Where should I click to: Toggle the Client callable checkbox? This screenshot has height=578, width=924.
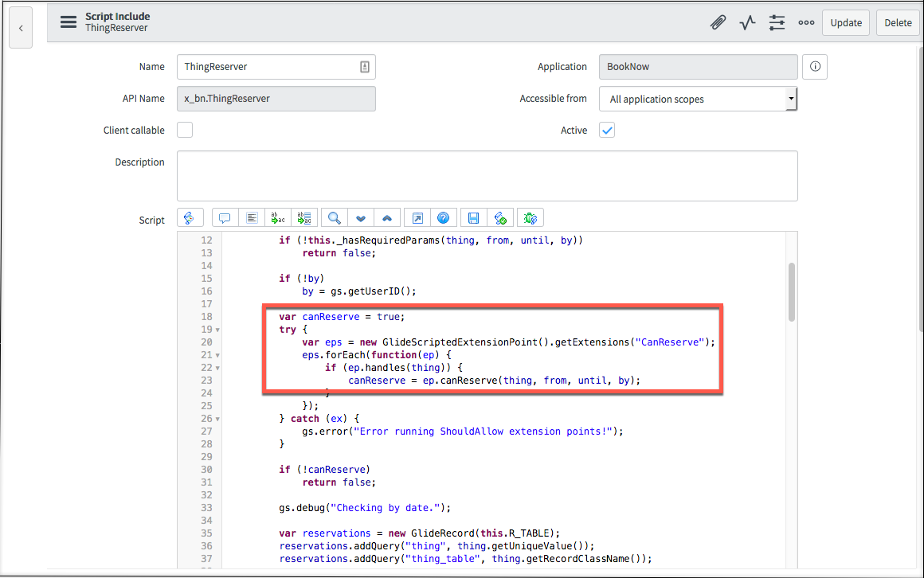pyautogui.click(x=185, y=130)
